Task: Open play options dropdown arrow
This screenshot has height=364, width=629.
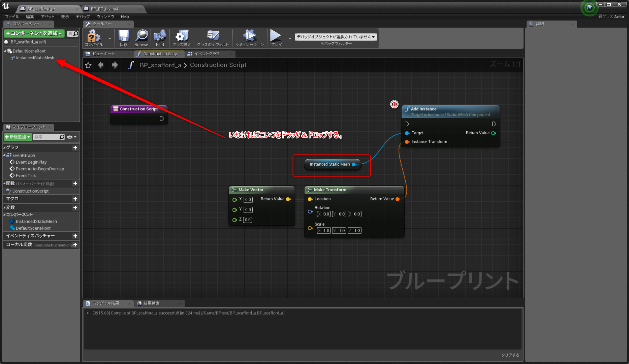Action: click(x=290, y=38)
